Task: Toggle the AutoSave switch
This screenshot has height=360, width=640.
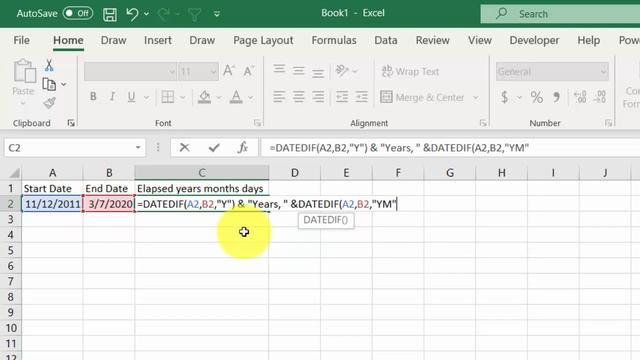Action: point(78,13)
